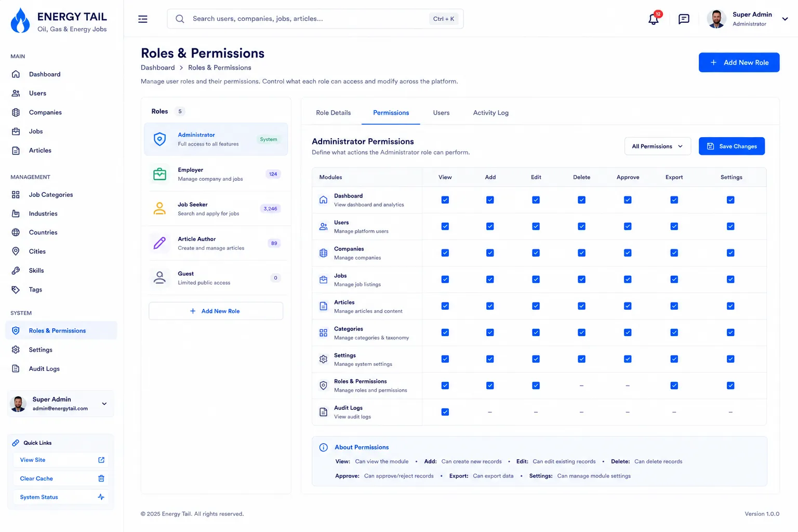This screenshot has width=798, height=532.
Task: Open the Users tab in role panel
Action: [441, 113]
